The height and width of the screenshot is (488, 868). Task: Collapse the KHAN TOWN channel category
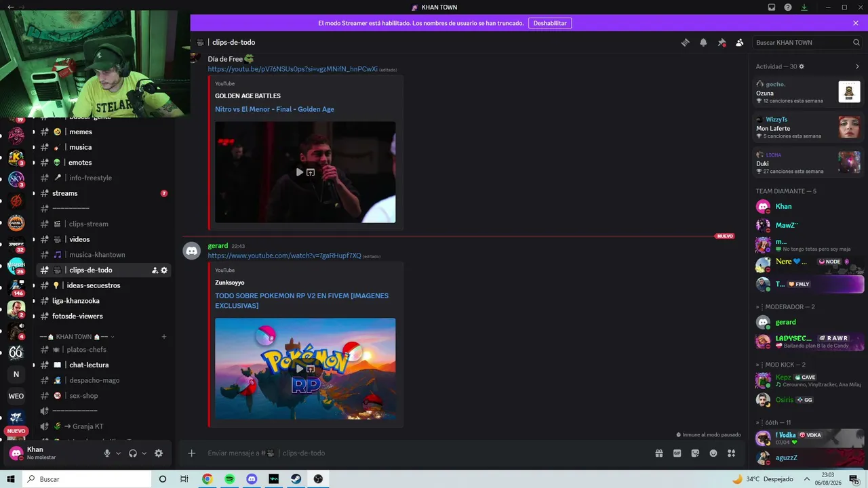(x=77, y=337)
